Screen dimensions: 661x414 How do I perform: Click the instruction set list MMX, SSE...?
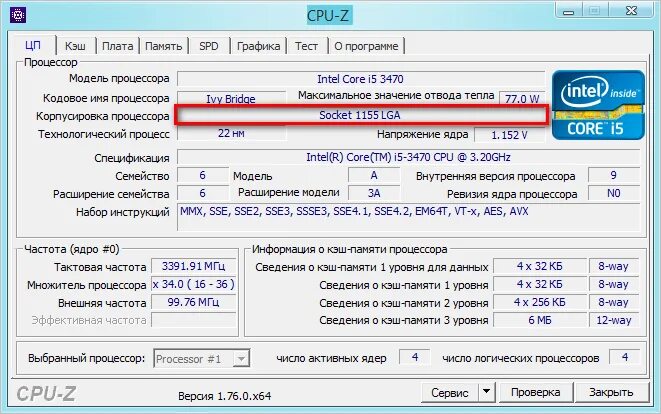coord(408,217)
